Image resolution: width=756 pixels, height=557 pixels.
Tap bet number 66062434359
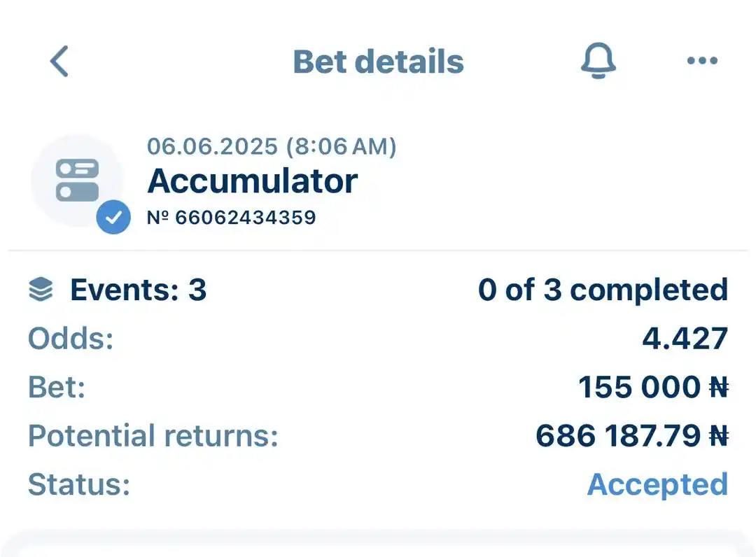232,218
